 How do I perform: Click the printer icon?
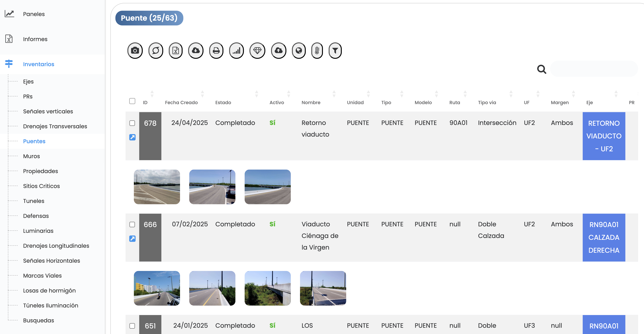click(216, 51)
